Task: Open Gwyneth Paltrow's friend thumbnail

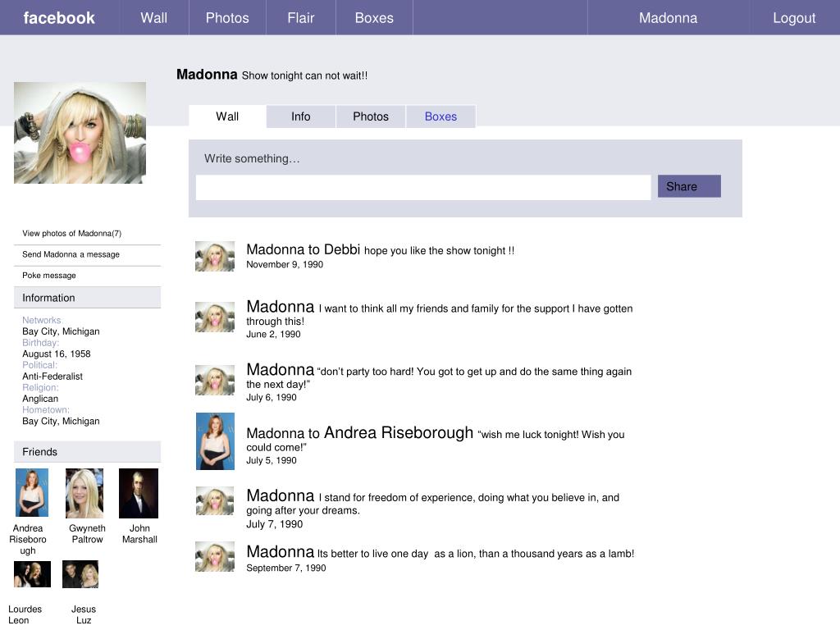Action: pyautogui.click(x=84, y=493)
